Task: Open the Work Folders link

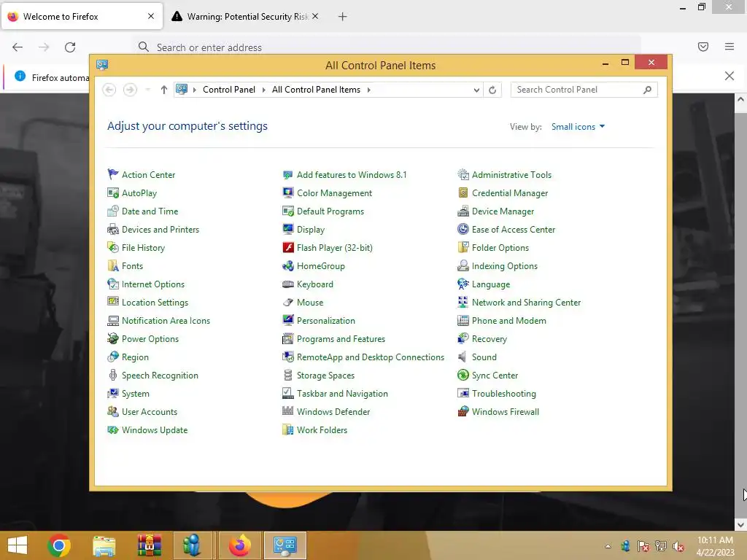Action: tap(322, 430)
